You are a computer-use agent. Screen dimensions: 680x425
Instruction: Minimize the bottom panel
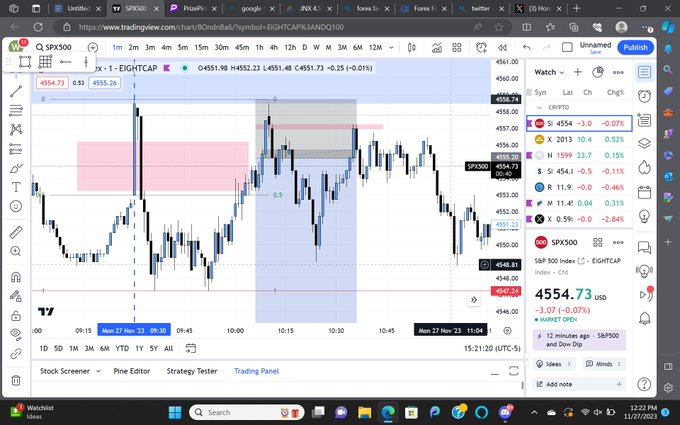click(x=495, y=372)
